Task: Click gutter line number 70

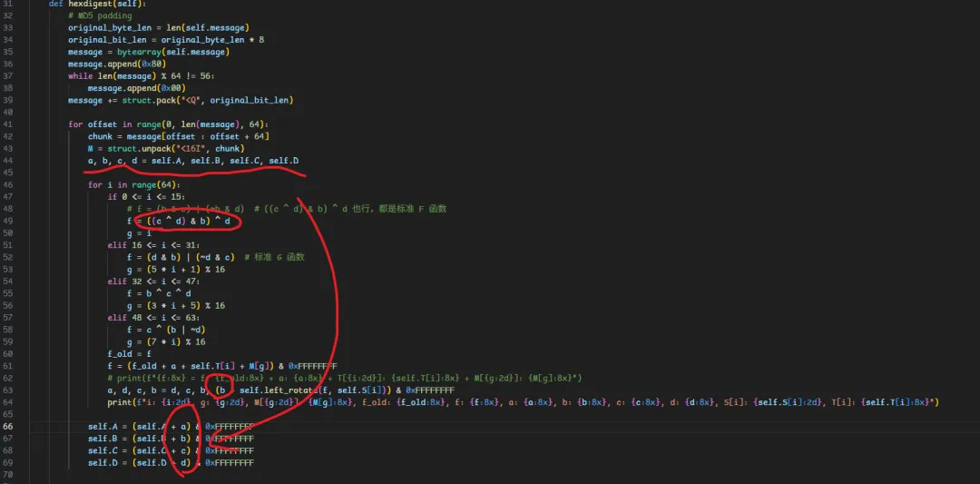Action: [x=7, y=475]
